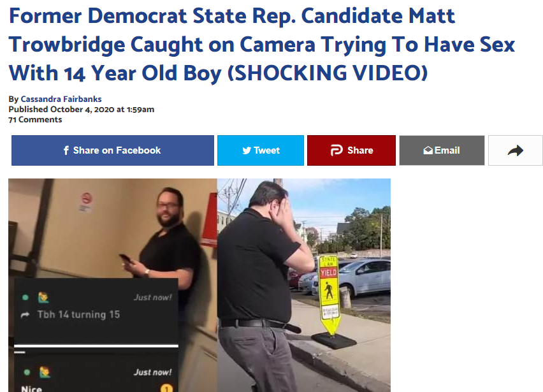Click the reply arrow icon in chat
Viewport: 543px width, 392px height.
click(25, 315)
